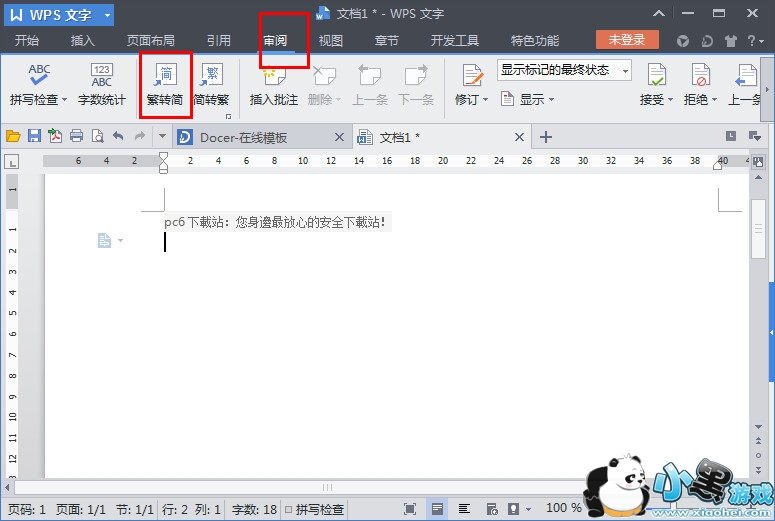Undo the last action
Viewport: 775px width, 521px height.
[118, 136]
